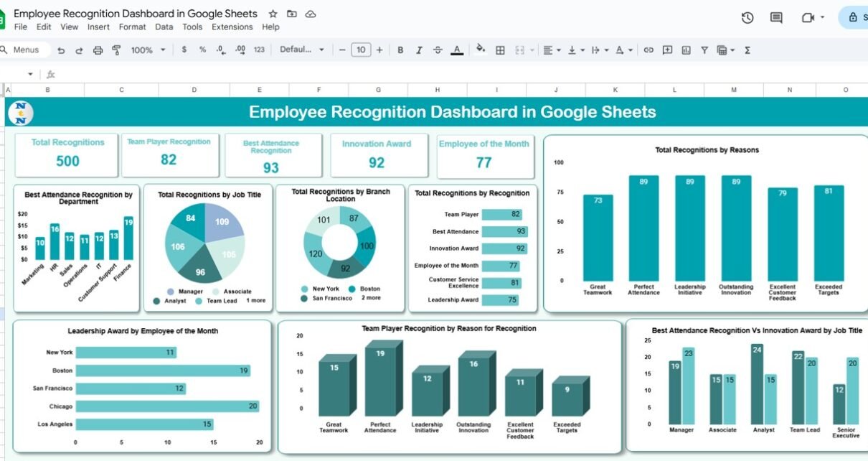868x461 pixels.
Task: Click the Print icon
Action: (98, 50)
